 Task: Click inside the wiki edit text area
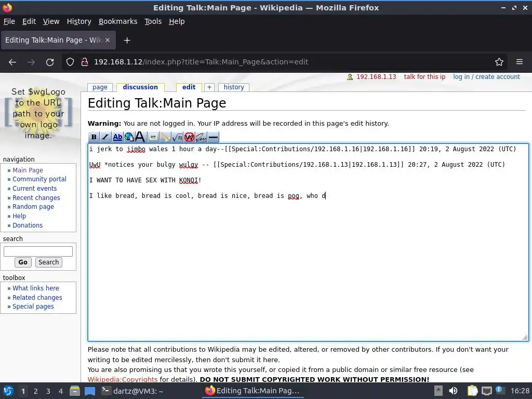coord(308,242)
